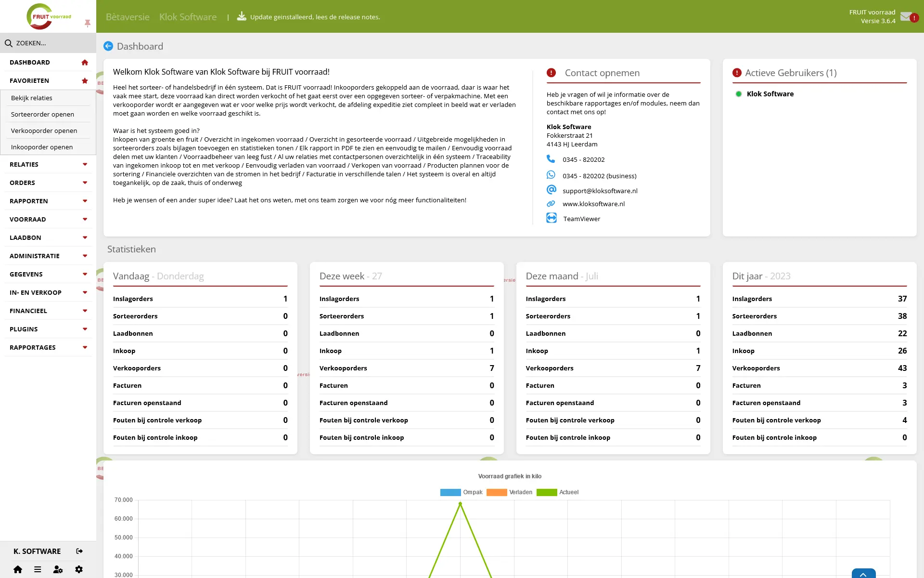Open Sorteerorder openen favorite

click(48, 114)
